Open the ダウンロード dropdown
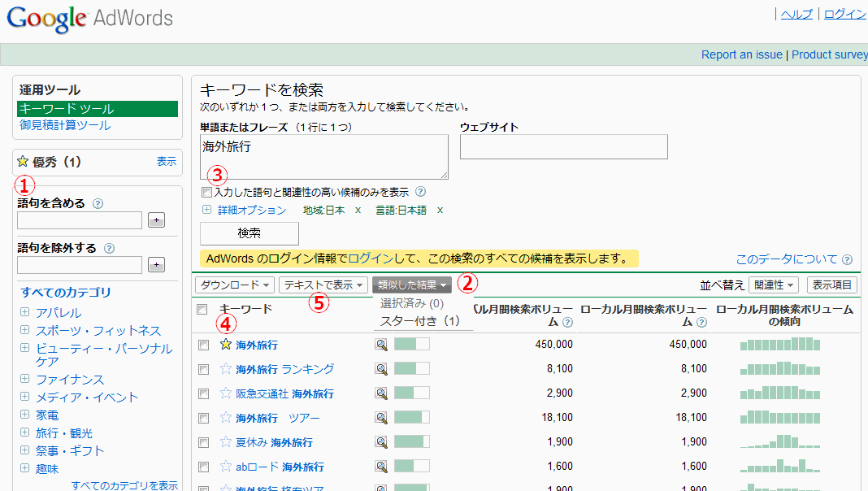The height and width of the screenshot is (491, 868). pyautogui.click(x=235, y=285)
